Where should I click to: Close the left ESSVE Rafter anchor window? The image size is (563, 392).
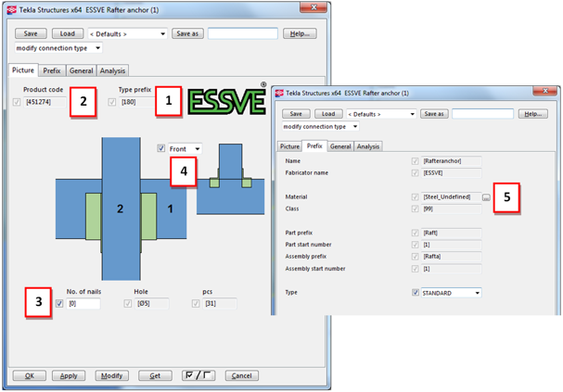coord(313,7)
